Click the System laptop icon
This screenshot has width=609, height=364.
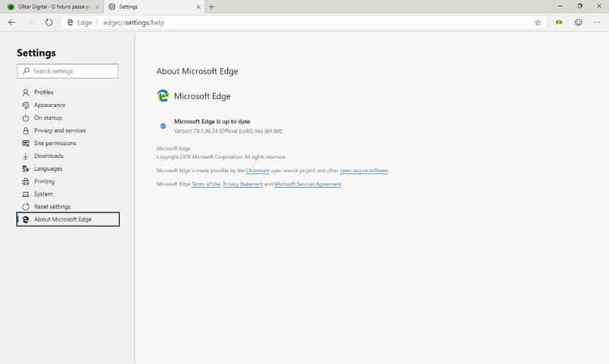[25, 194]
